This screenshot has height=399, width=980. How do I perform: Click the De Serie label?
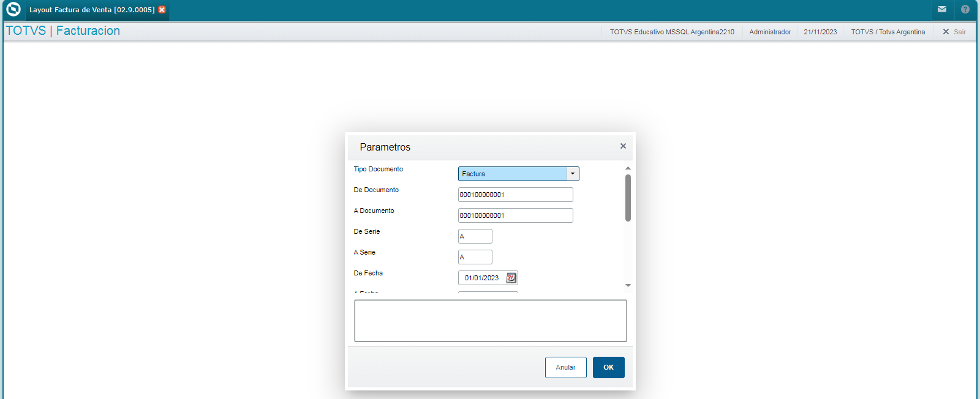coord(367,231)
